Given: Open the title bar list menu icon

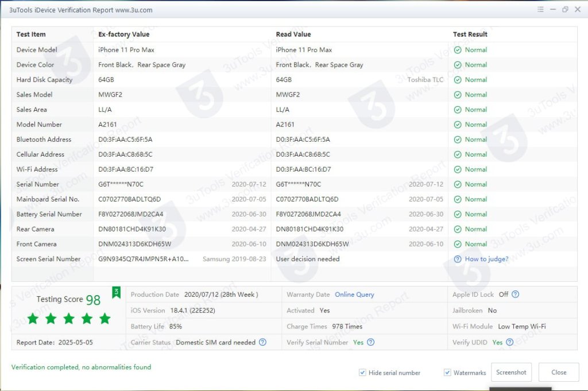Looking at the screenshot, I should click(540, 9).
